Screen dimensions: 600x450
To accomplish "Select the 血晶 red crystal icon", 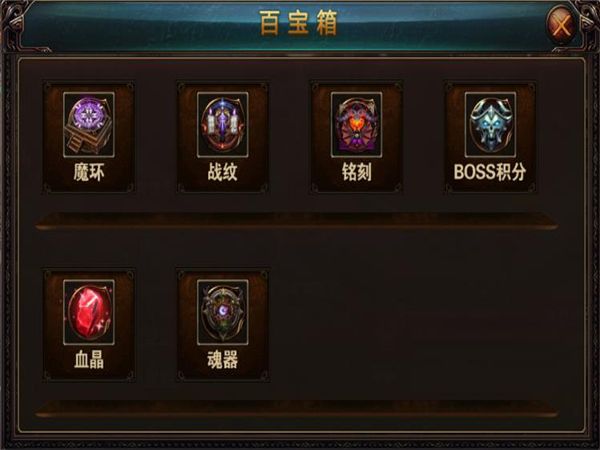I will point(89,312).
